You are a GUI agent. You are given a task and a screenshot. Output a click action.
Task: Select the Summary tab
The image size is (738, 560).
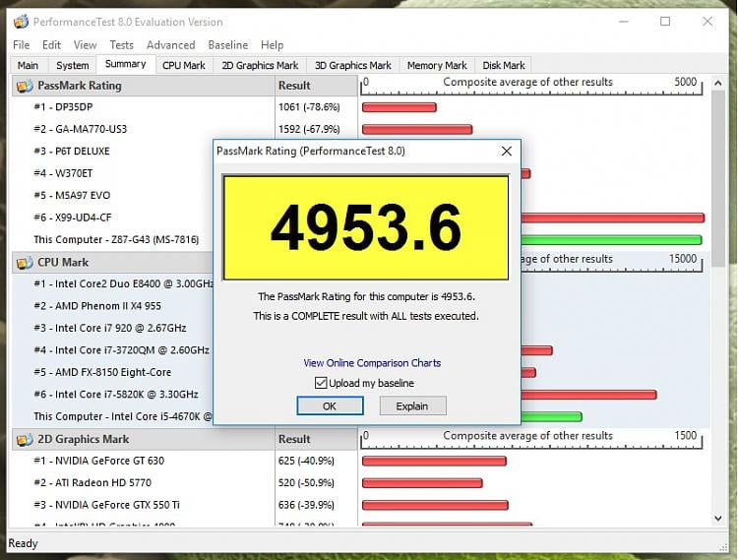point(126,64)
